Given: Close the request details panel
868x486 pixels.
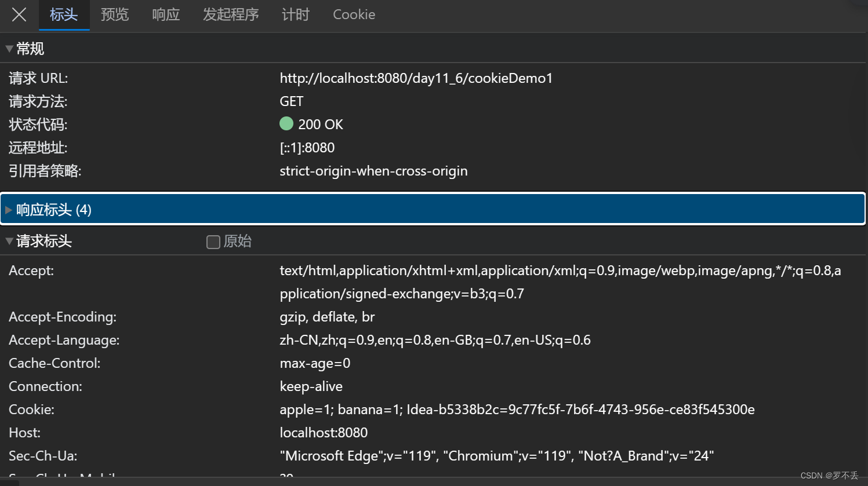Looking at the screenshot, I should click(x=19, y=14).
